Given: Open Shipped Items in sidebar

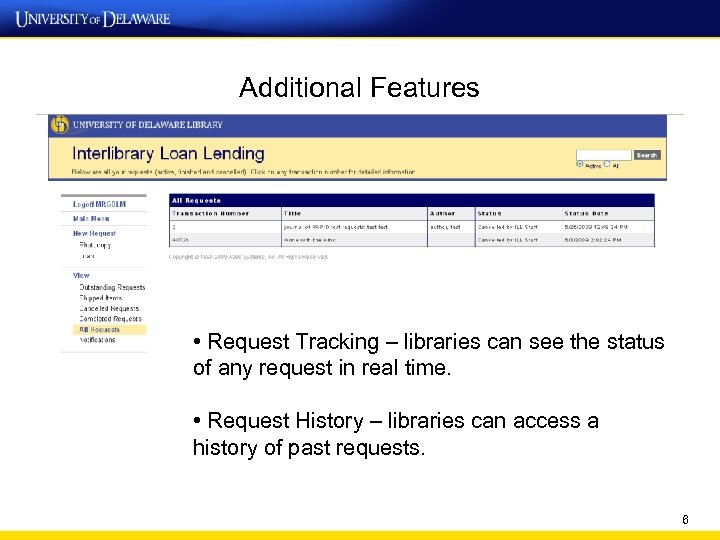Looking at the screenshot, I should click(x=101, y=298).
